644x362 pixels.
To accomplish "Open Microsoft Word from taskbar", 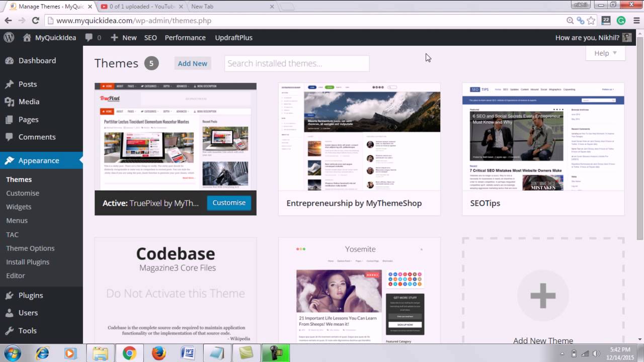I will [188, 353].
